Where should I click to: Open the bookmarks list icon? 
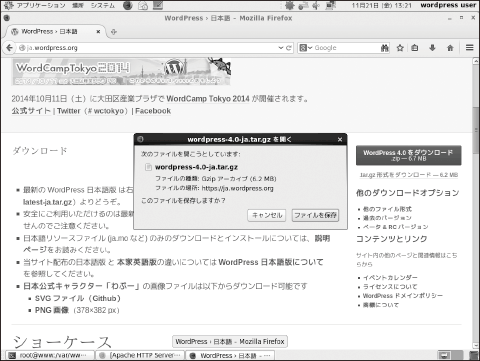(x=415, y=48)
